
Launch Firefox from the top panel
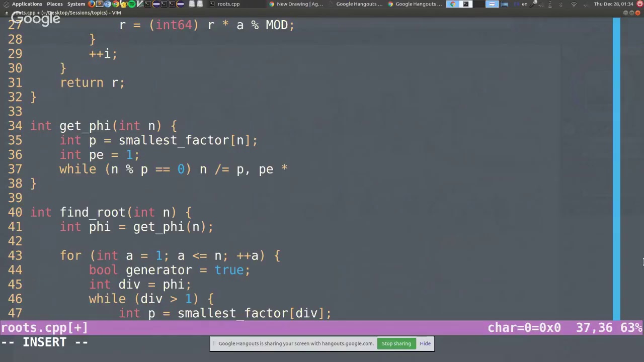(91, 4)
